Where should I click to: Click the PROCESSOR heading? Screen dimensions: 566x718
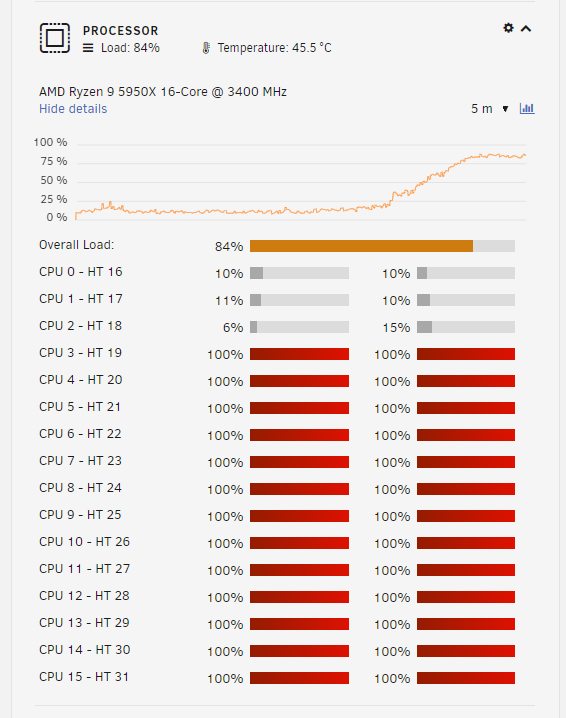pyautogui.click(x=120, y=31)
